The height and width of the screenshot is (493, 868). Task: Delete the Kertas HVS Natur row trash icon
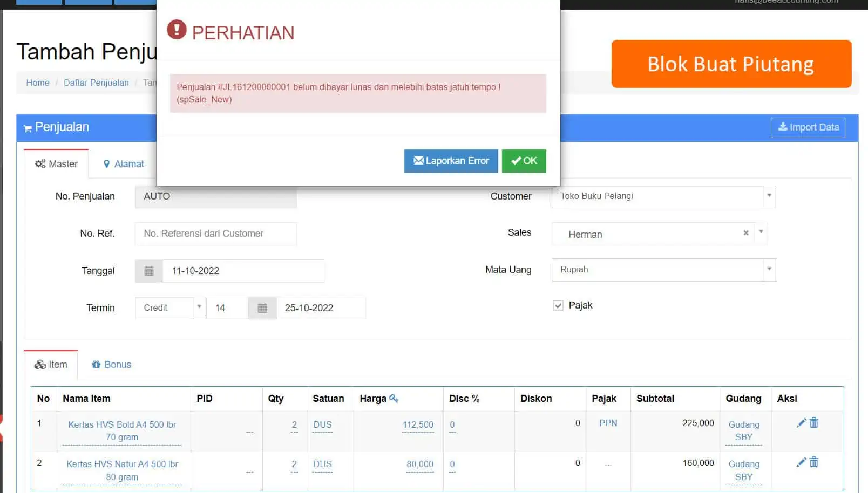coord(814,462)
